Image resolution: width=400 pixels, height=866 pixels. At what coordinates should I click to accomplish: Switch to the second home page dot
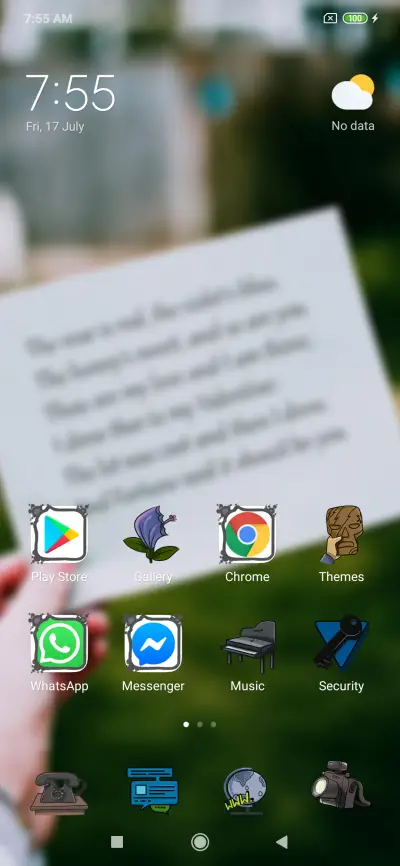[199, 724]
